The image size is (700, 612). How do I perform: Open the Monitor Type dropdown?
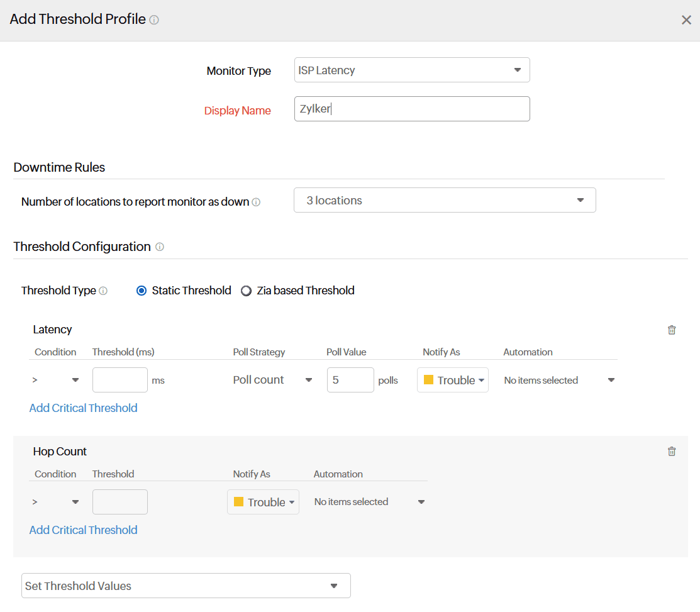pyautogui.click(x=412, y=70)
